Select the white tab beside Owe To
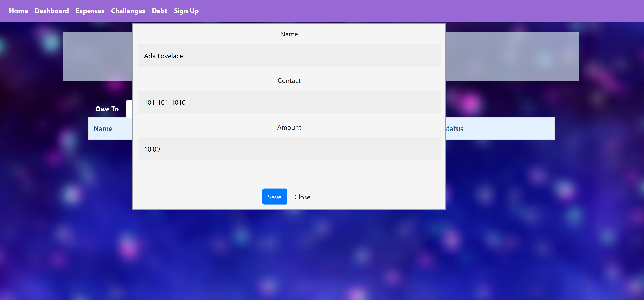 point(129,109)
